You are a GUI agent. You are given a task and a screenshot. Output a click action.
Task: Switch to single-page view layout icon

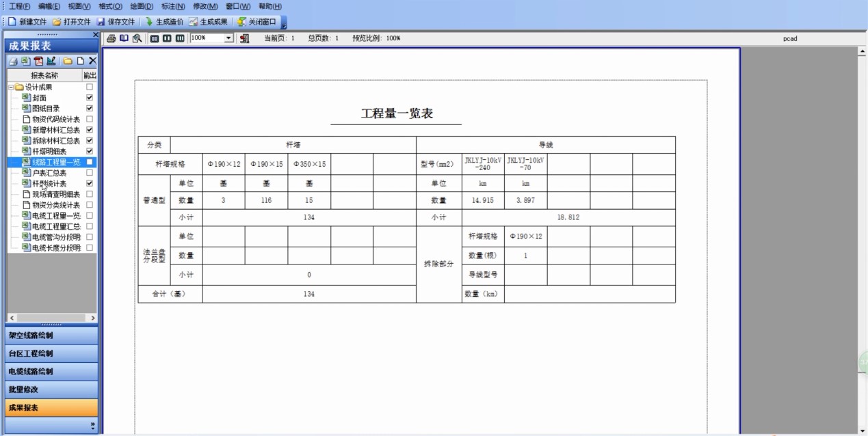(155, 38)
